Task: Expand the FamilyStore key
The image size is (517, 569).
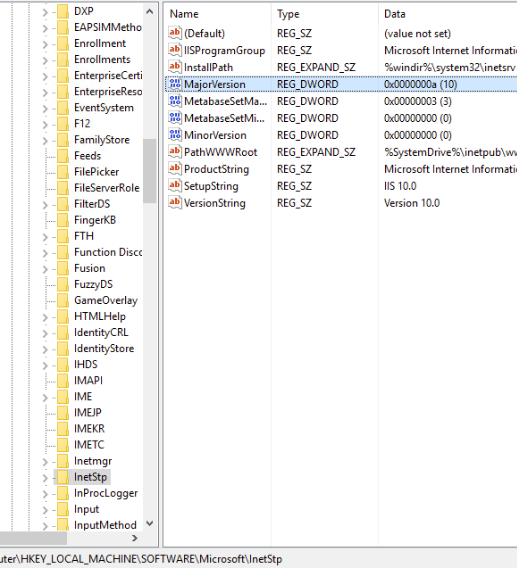Action: click(45, 141)
